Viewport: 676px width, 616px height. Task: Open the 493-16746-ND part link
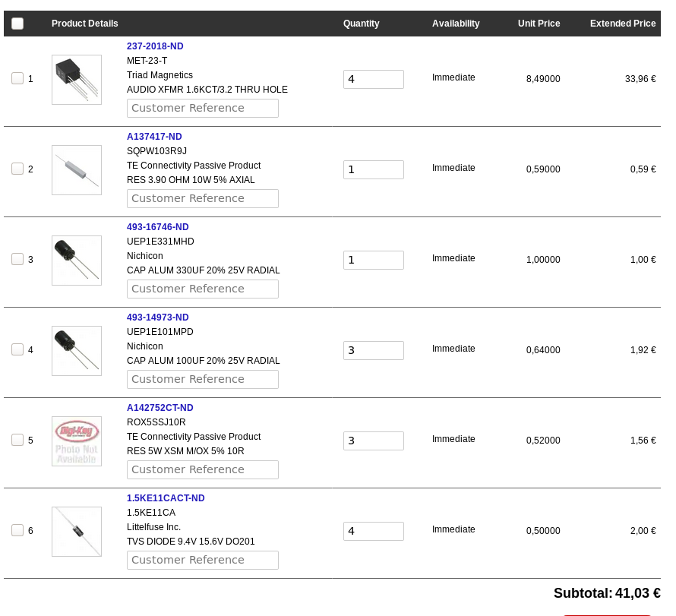158,227
